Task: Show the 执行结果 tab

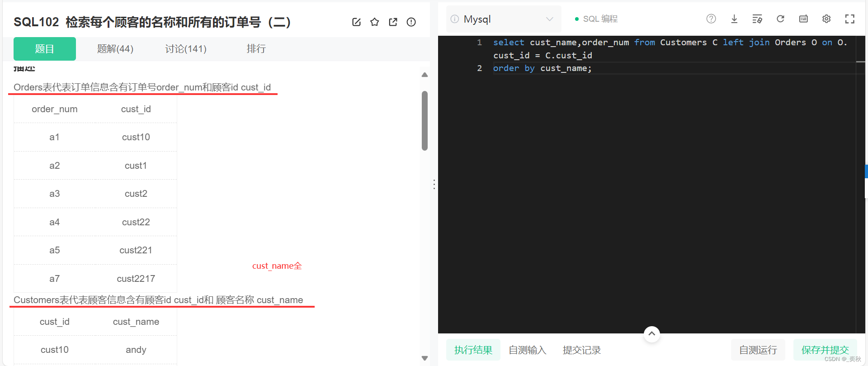Action: [x=473, y=350]
